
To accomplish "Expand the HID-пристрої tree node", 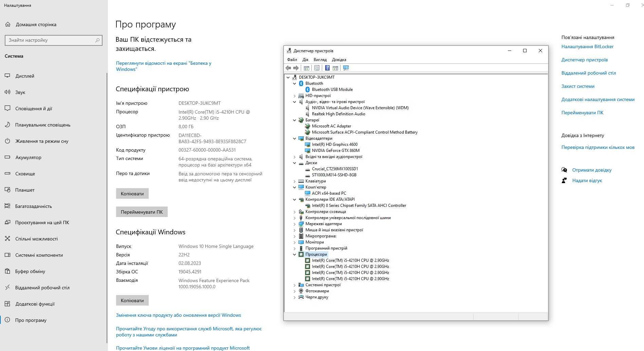I will click(295, 96).
